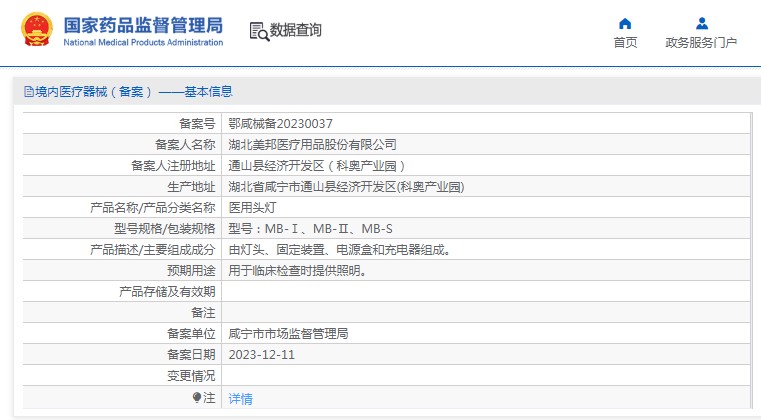Click the 境内医疗器械（备案）——基本信息 heading
This screenshot has height=420, width=761.
[x=134, y=91]
